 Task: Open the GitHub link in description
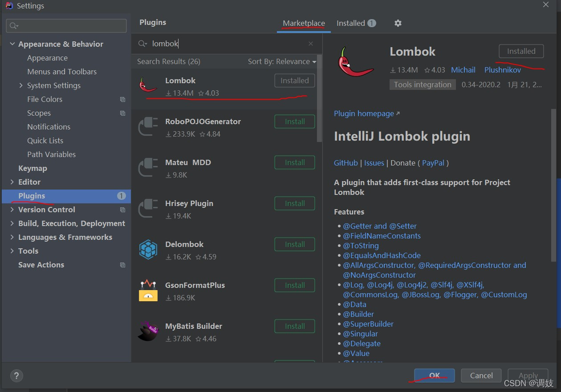[346, 163]
